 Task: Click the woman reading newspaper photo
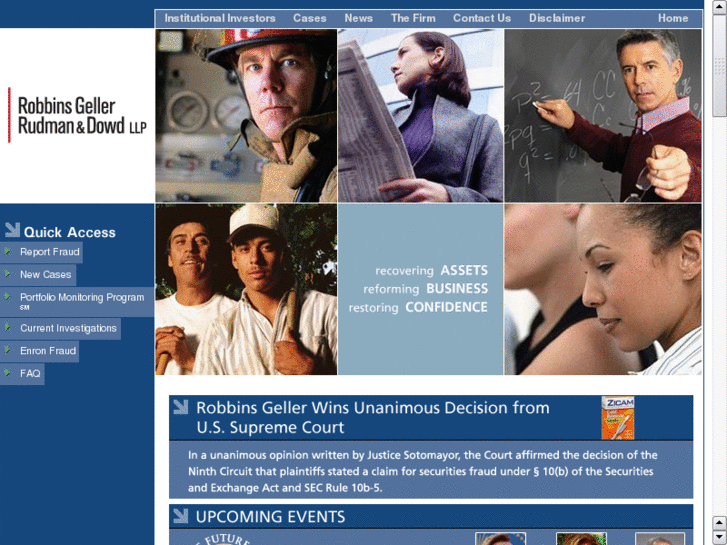pyautogui.click(x=421, y=115)
